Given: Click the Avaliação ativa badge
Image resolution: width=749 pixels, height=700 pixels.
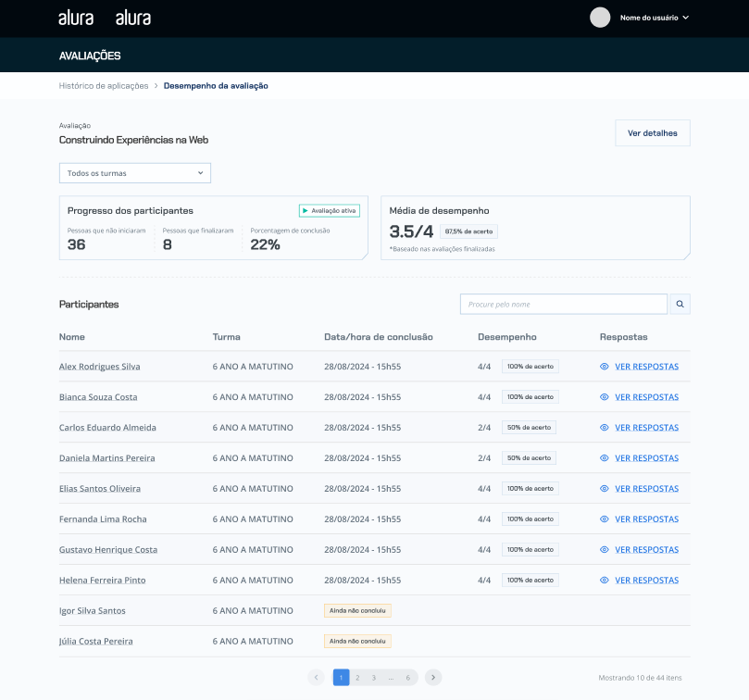Looking at the screenshot, I should click(330, 211).
